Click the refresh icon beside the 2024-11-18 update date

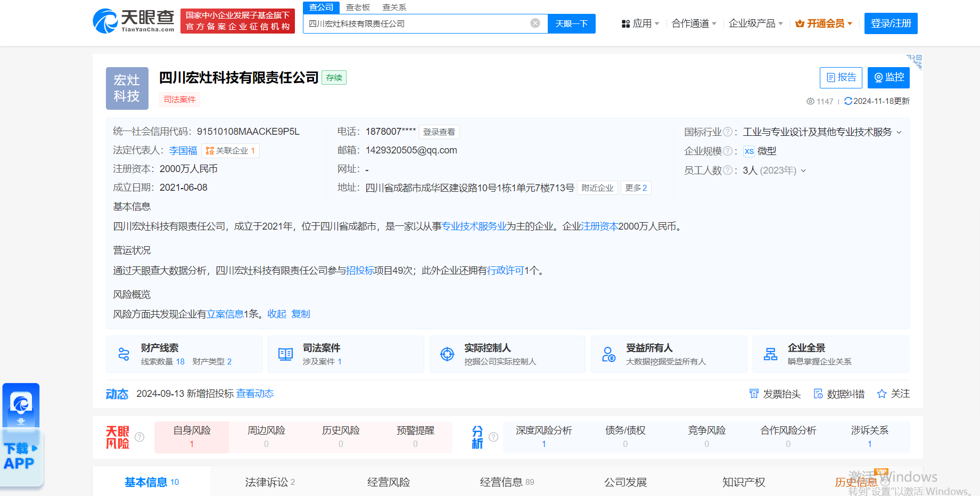click(x=848, y=101)
